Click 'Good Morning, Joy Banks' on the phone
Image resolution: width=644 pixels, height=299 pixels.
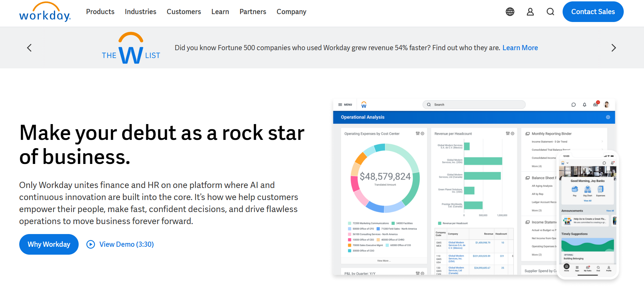click(588, 181)
